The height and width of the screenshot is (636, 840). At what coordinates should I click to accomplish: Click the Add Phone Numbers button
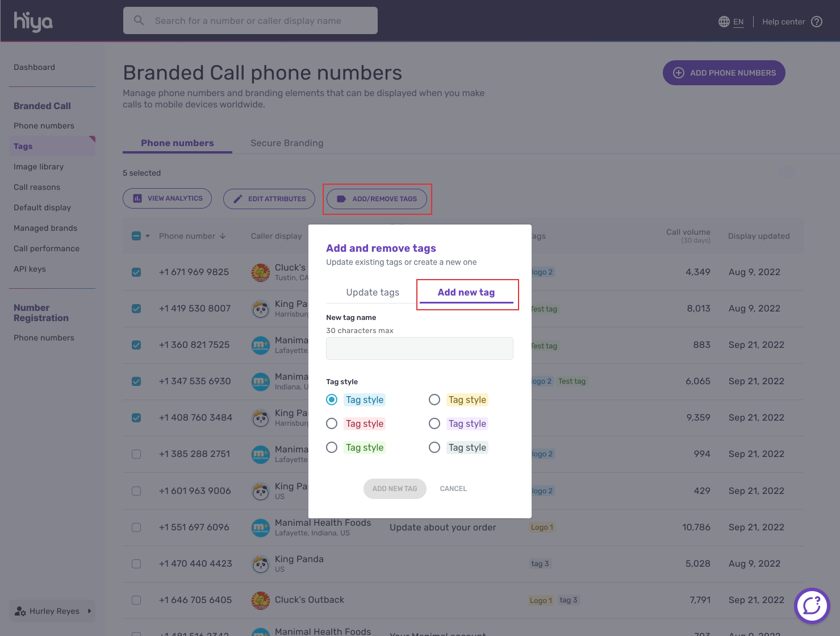(x=724, y=73)
